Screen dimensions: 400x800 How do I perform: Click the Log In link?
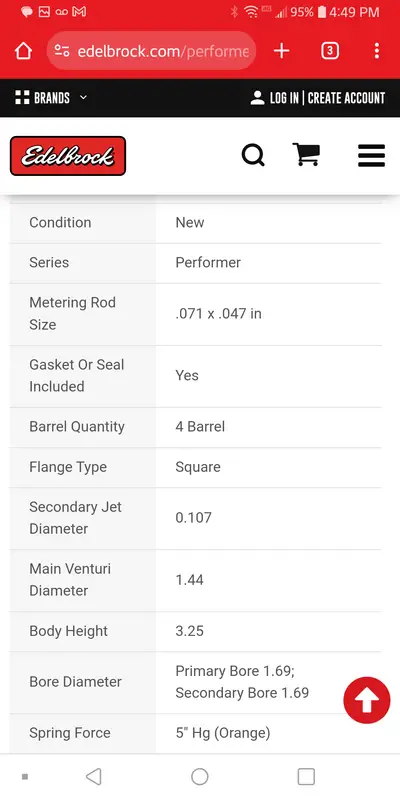(284, 98)
